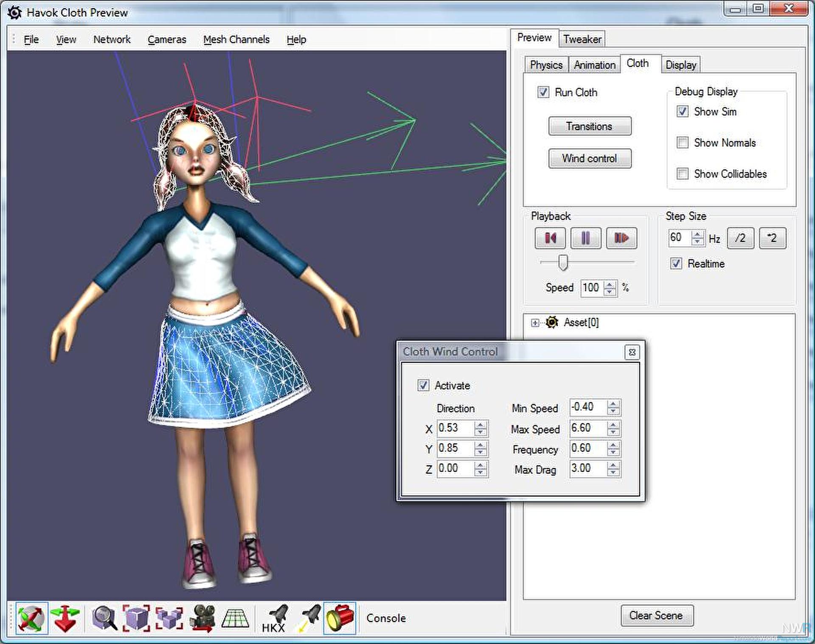Click the Transitions button
Viewport: 815px width, 644px height.
590,126
